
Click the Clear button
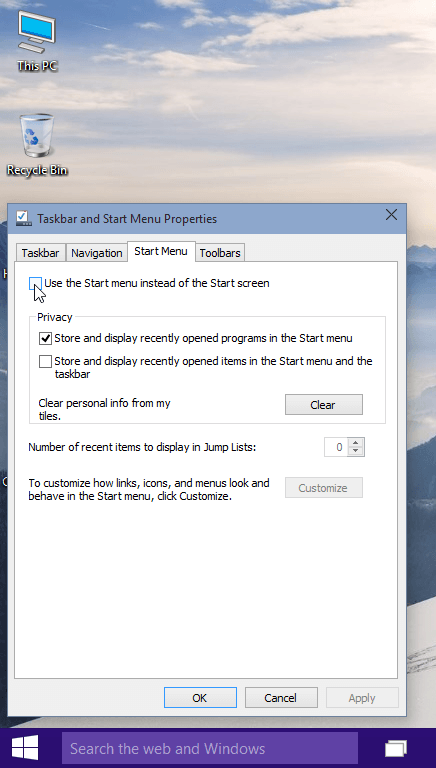[324, 405]
